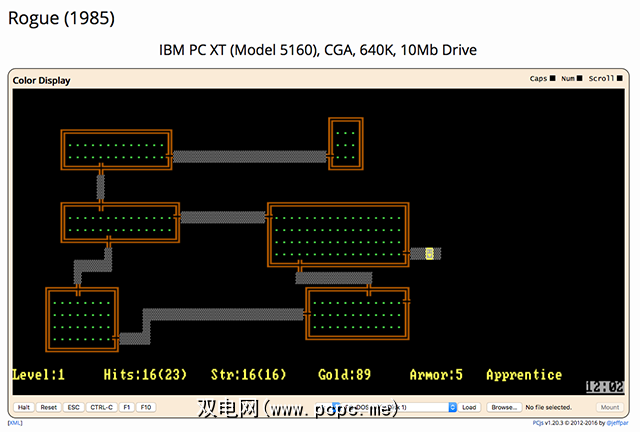Click the Hits:16(23) status text
Viewport: 640px width, 432px height.
145,374
